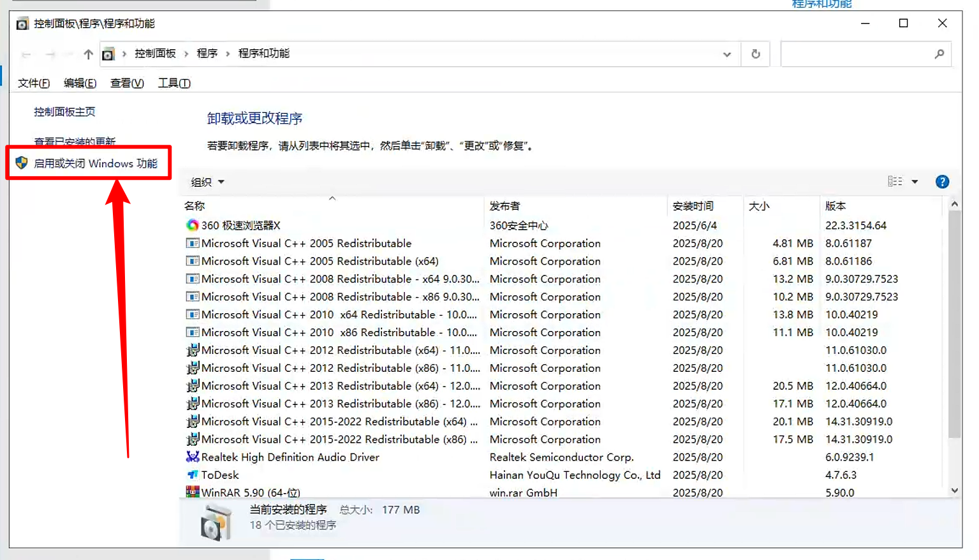The width and height of the screenshot is (979, 560).
Task: Click icon of Visual C++ 2005 Redistributable (x64)
Action: (x=192, y=261)
